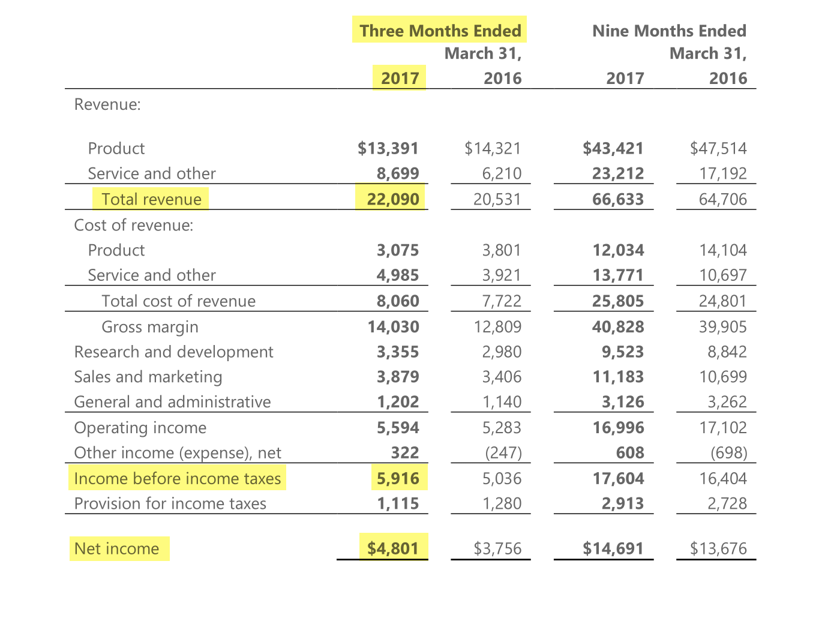840x636 pixels.
Task: Select gross margin value 14,030
Action: coord(393,327)
